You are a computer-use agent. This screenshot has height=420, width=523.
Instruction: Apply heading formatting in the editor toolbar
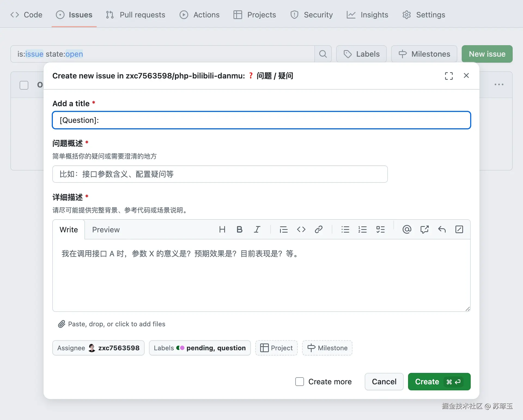222,230
